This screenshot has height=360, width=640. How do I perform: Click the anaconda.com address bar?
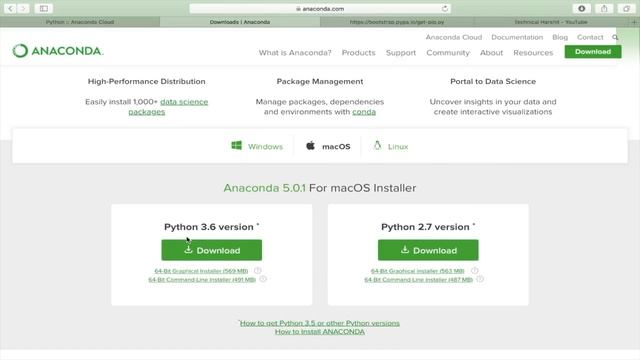tap(320, 9)
